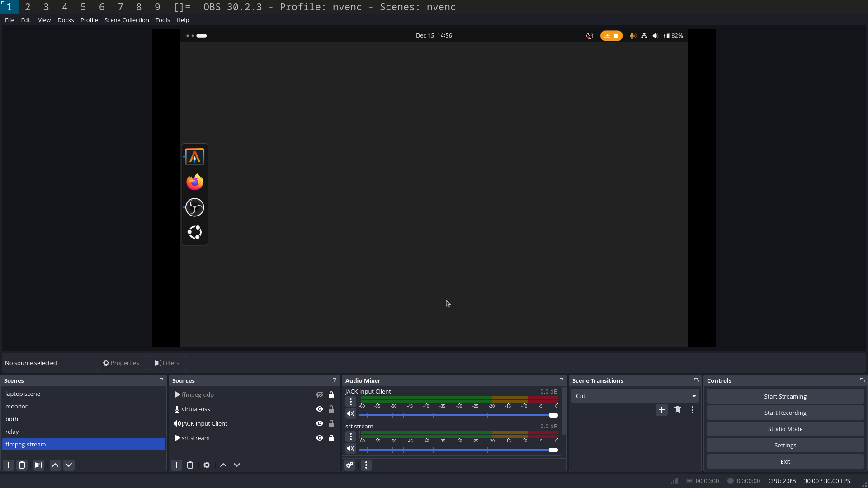Image resolution: width=868 pixels, height=488 pixels.
Task: Open the Cut transition dropdown
Action: 694,396
